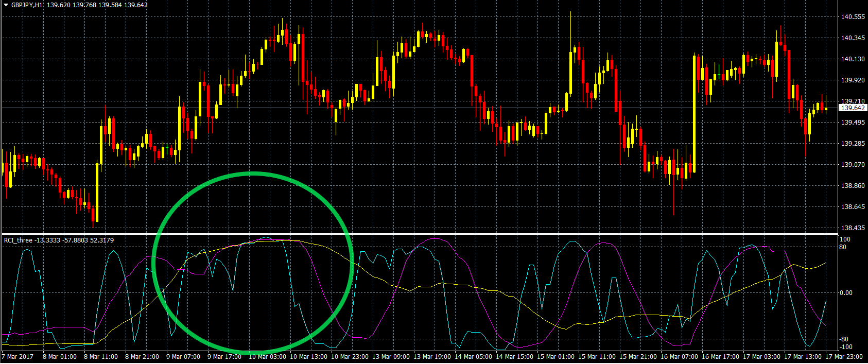This screenshot has width=868, height=364.
Task: Click the 15 Mar 21:00 time label
Action: tap(638, 357)
